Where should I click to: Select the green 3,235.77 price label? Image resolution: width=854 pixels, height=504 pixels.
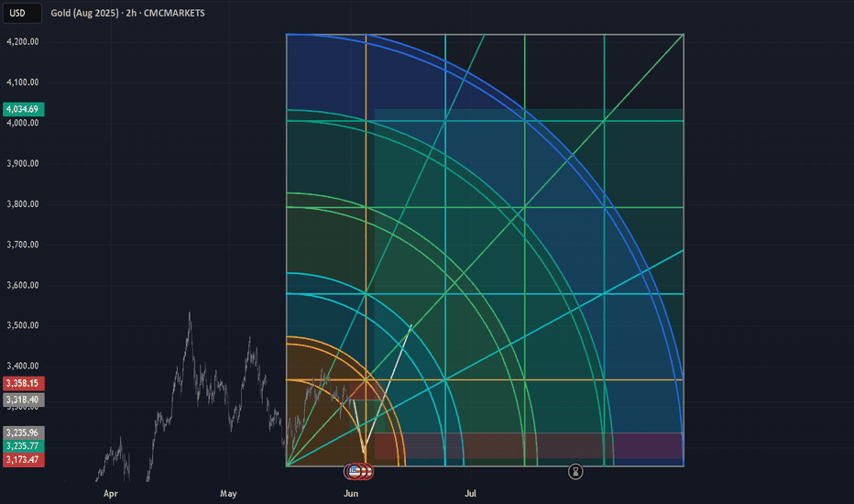pos(23,445)
